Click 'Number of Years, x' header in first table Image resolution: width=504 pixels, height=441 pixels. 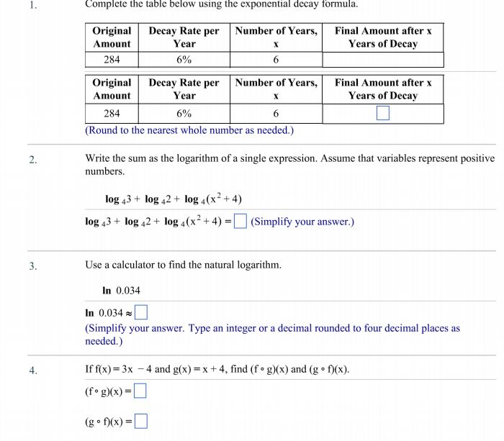(276, 37)
